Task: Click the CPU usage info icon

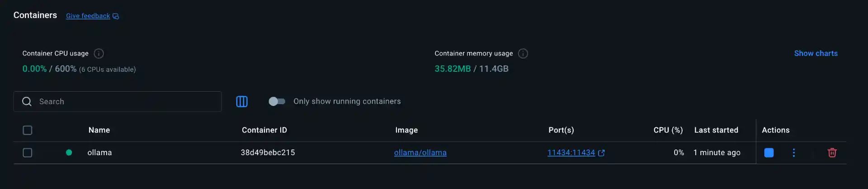Action: click(x=99, y=54)
